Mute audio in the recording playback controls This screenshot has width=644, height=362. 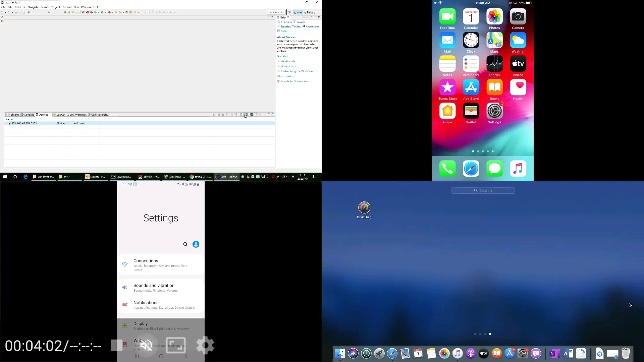click(147, 345)
